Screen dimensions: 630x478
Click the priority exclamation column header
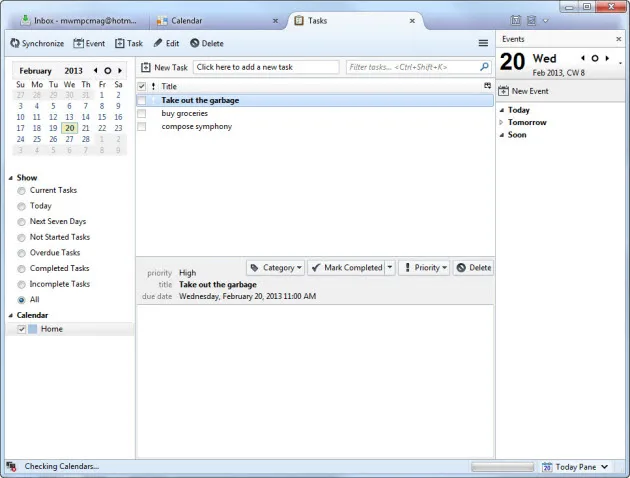(x=153, y=86)
